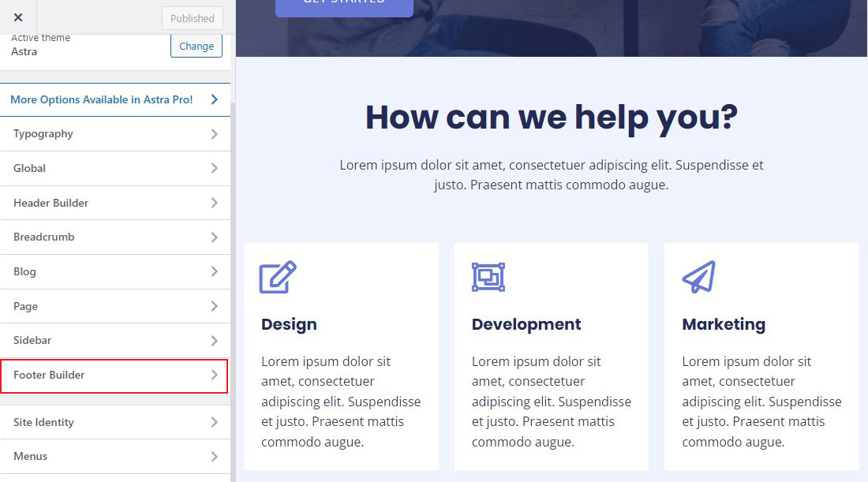Open the Header Builder section
Image resolution: width=868 pixels, height=482 pixels.
(x=114, y=203)
